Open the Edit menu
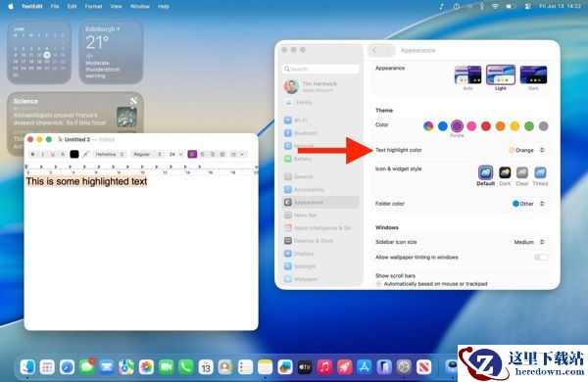Screen dimensions: 588x382 (72, 7)
